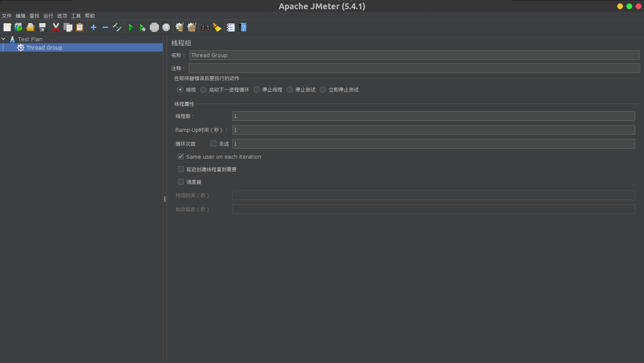Open the 运行 menu
Image resolution: width=644 pixels, height=363 pixels.
pos(48,16)
